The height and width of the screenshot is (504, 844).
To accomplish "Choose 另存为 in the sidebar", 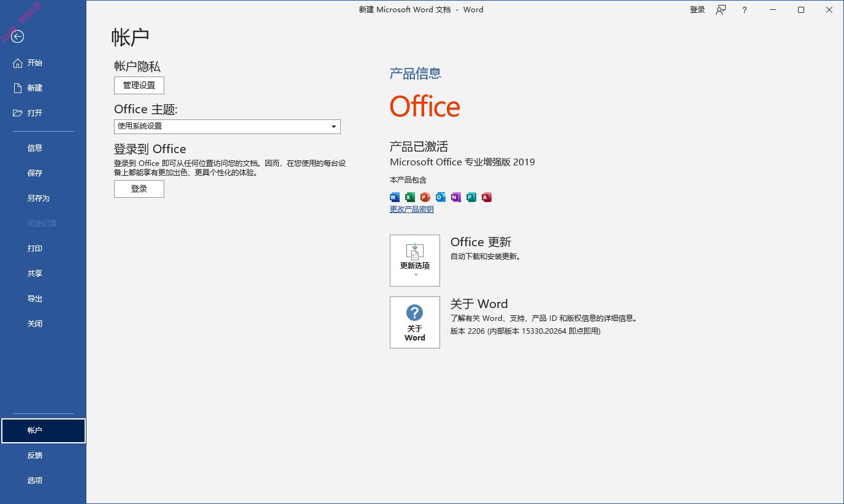I will [43, 198].
